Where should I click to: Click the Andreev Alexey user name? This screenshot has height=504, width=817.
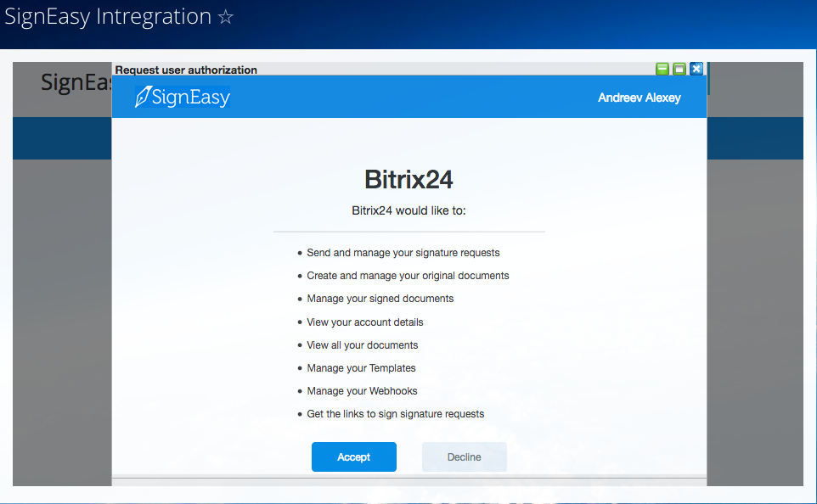(640, 98)
